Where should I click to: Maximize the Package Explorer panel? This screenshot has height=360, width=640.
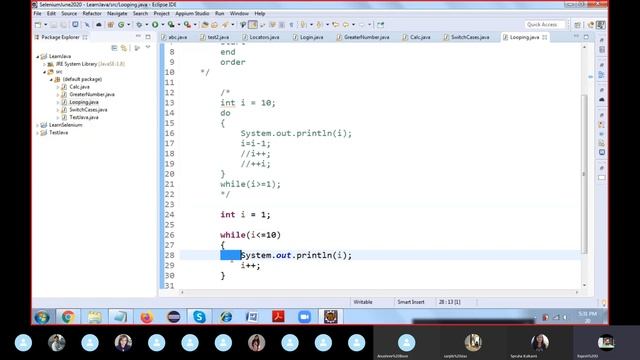click(x=148, y=37)
